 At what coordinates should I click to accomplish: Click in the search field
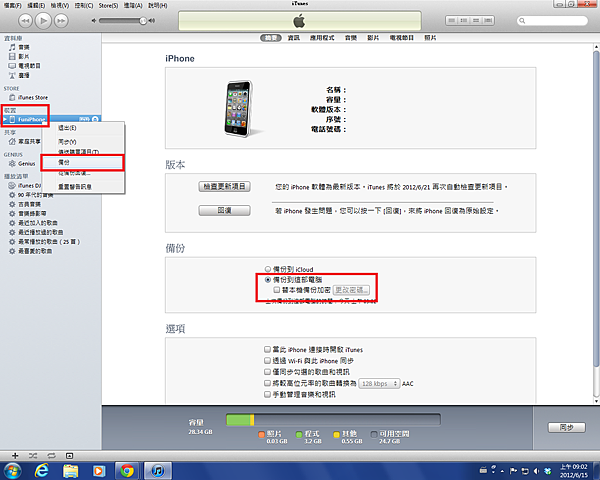click(x=552, y=21)
